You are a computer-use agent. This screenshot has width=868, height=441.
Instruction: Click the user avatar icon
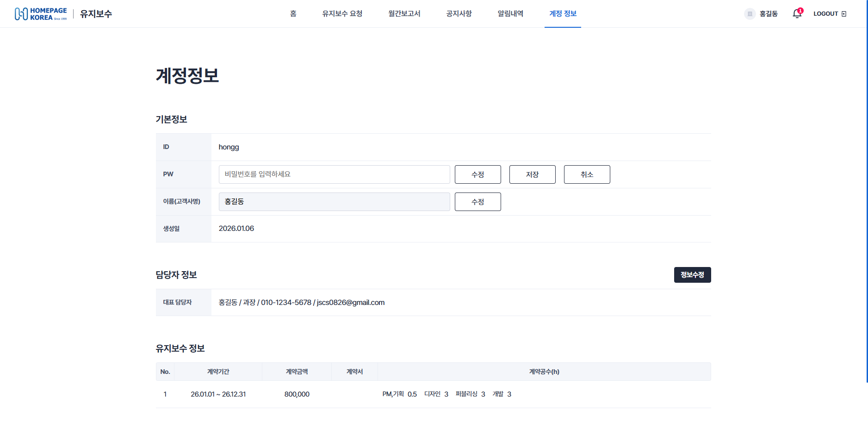(x=750, y=14)
